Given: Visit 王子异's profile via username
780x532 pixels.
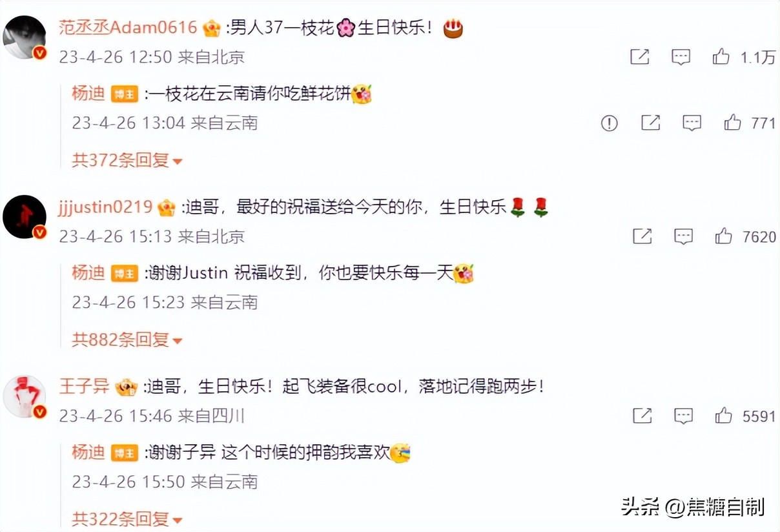Looking at the screenshot, I should pos(84,386).
